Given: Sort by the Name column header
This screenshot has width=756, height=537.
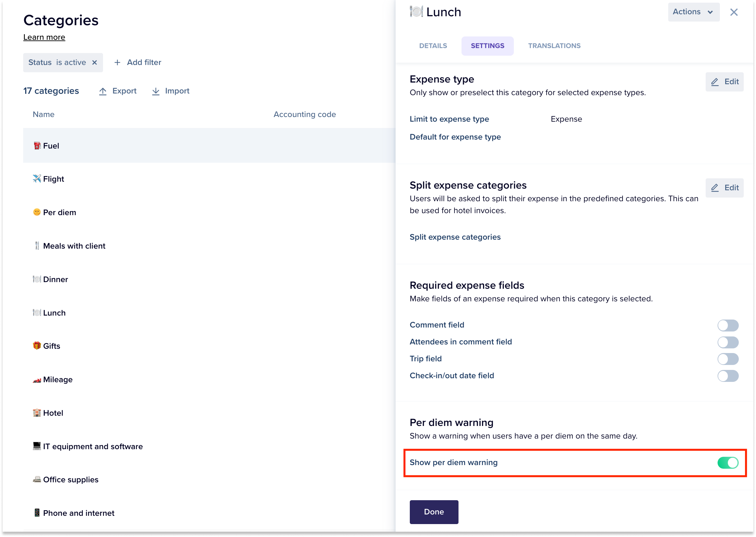Looking at the screenshot, I should click(x=43, y=114).
